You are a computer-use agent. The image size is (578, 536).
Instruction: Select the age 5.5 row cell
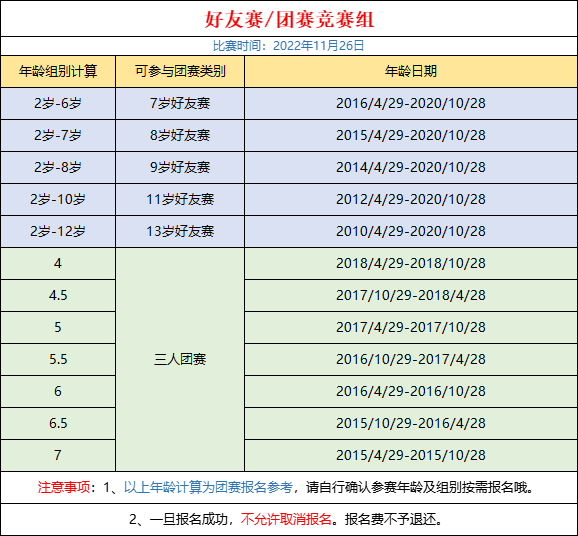point(58,359)
